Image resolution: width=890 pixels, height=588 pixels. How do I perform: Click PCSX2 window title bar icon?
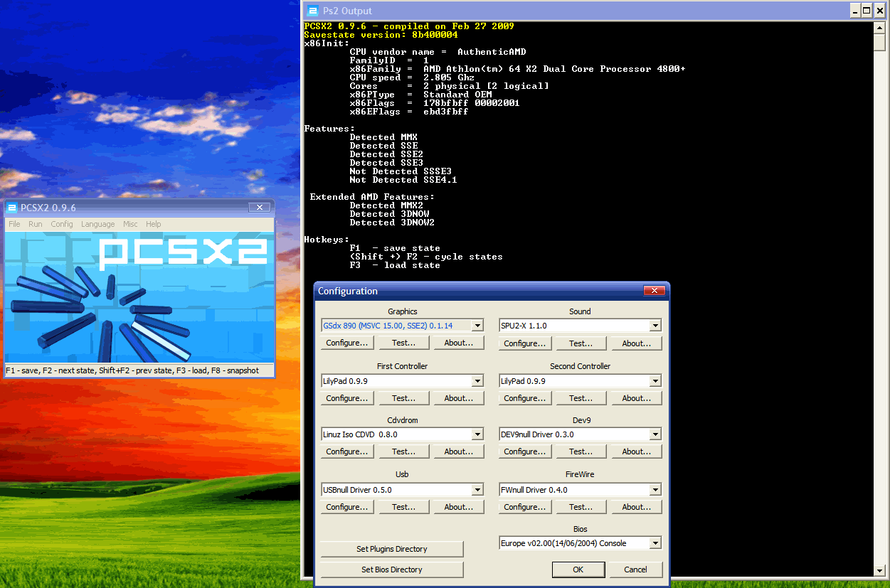point(12,208)
